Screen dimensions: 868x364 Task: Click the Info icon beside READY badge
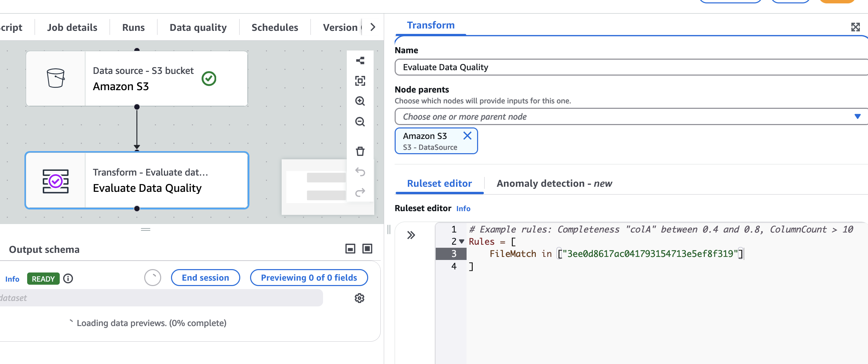tap(68, 278)
